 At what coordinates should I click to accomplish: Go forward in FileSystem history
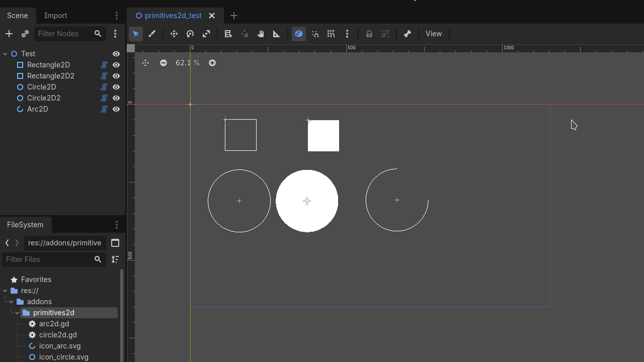pyautogui.click(x=17, y=243)
